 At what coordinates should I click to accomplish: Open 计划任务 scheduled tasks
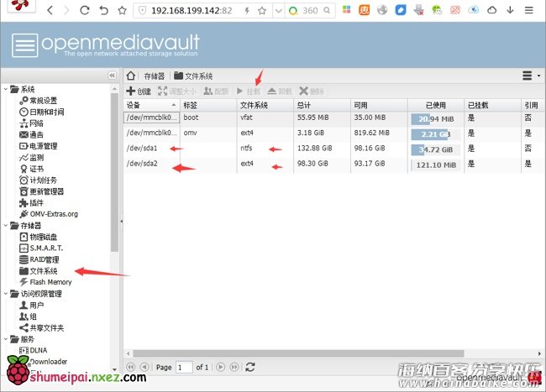(x=38, y=180)
